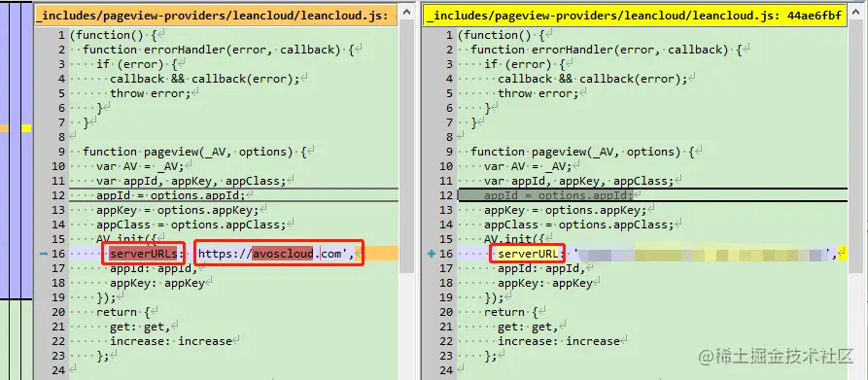868x380 pixels.
Task: Click the serverURL word in the right pane
Action: click(529, 254)
